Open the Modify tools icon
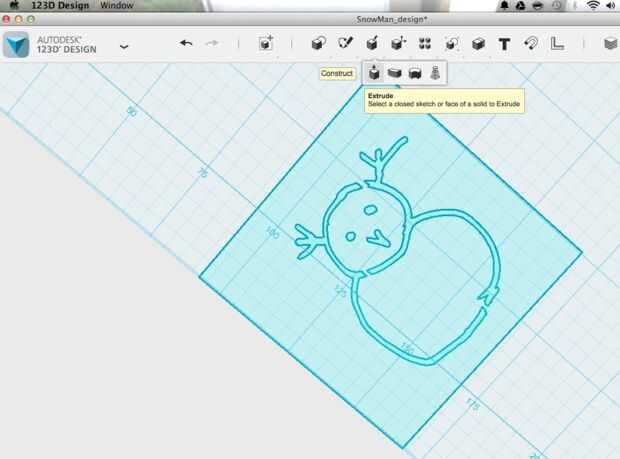Image resolution: width=620 pixels, height=459 pixels. (x=398, y=43)
